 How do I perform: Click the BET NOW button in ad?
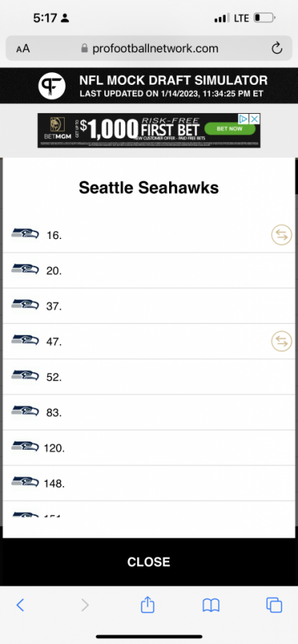tap(229, 129)
